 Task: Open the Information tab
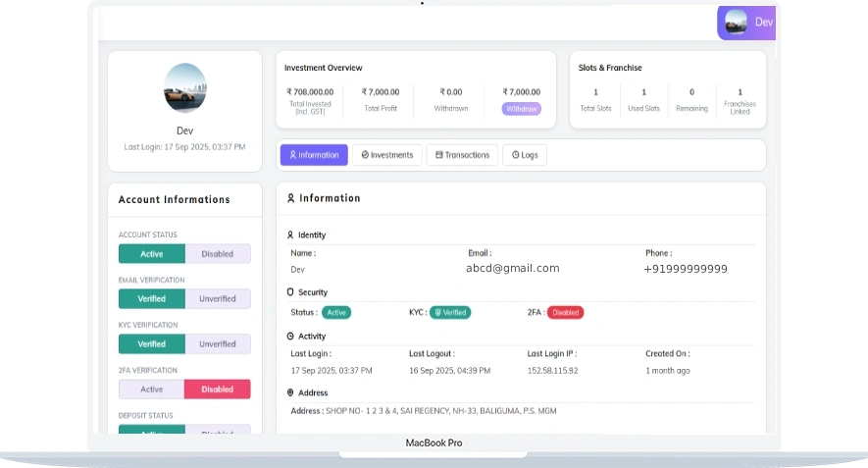pyautogui.click(x=314, y=155)
